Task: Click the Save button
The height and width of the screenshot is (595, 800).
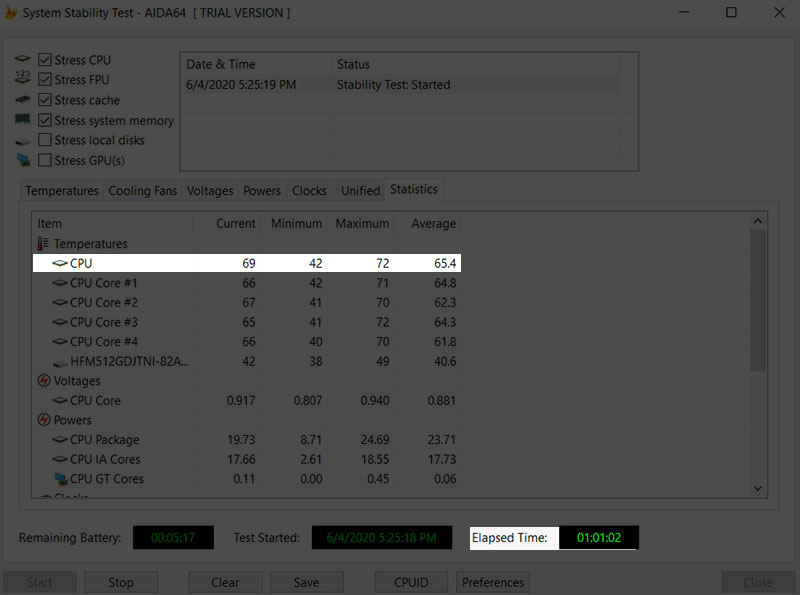Action: tap(306, 582)
